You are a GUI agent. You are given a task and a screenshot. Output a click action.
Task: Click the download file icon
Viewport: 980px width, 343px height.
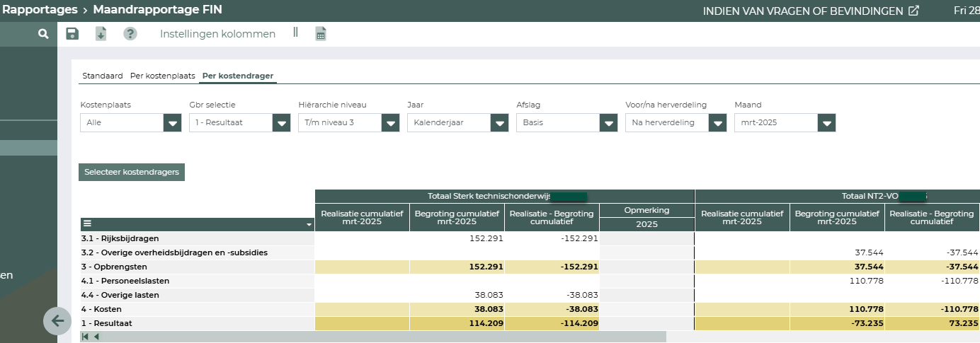(x=101, y=33)
